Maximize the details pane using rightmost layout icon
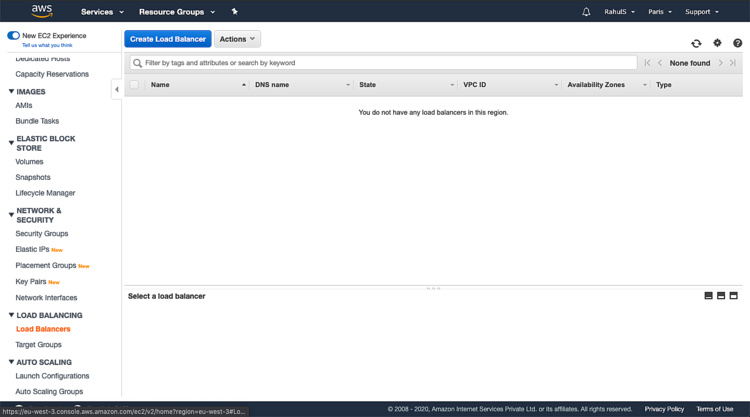750x417 pixels. [733, 296]
